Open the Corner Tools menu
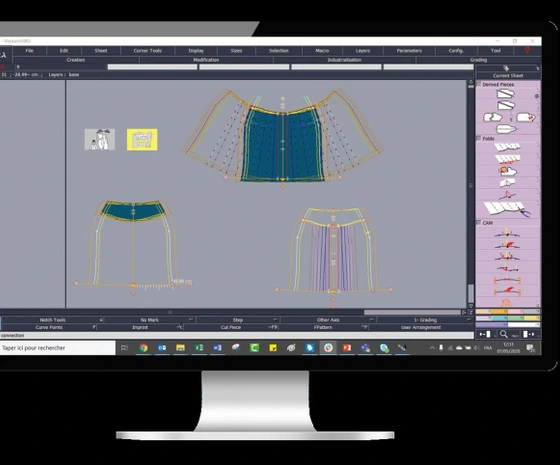 point(148,51)
